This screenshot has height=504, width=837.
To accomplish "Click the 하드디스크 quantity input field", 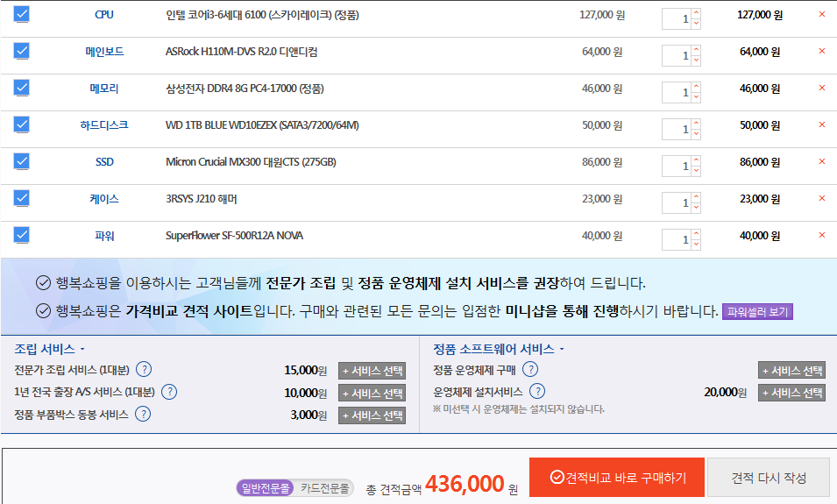I will (x=677, y=129).
